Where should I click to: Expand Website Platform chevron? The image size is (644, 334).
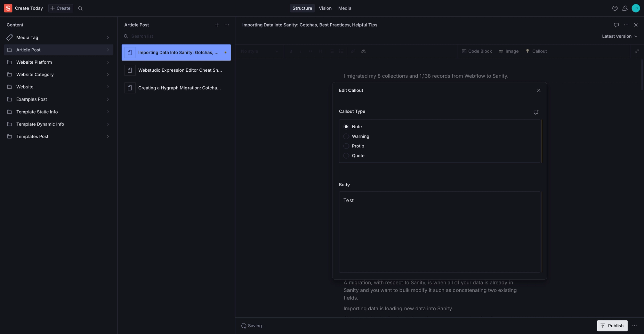(x=108, y=62)
